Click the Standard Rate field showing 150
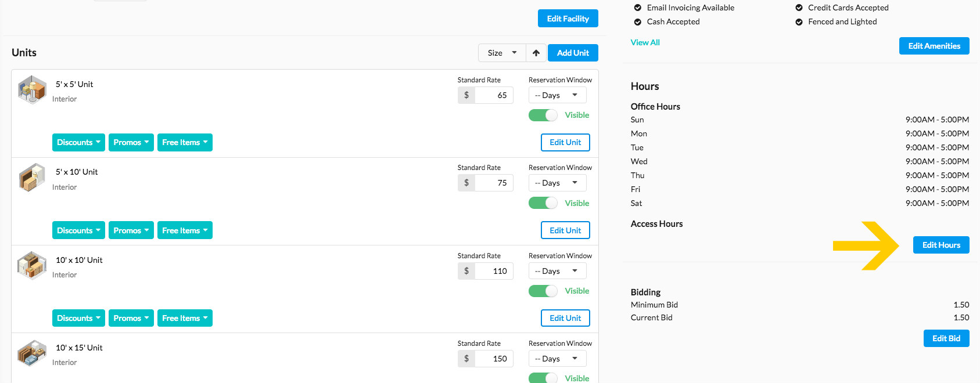Viewport: 980px width, 383px height. click(x=494, y=359)
